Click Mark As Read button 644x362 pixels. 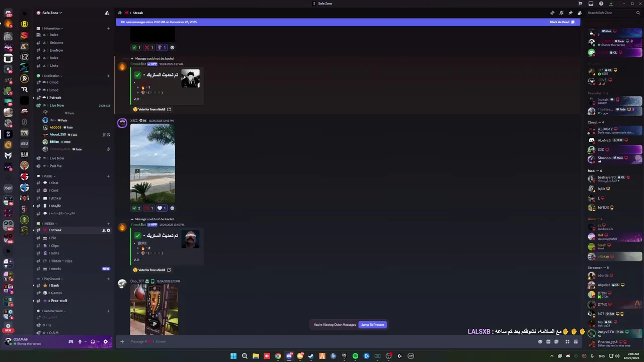[562, 22]
